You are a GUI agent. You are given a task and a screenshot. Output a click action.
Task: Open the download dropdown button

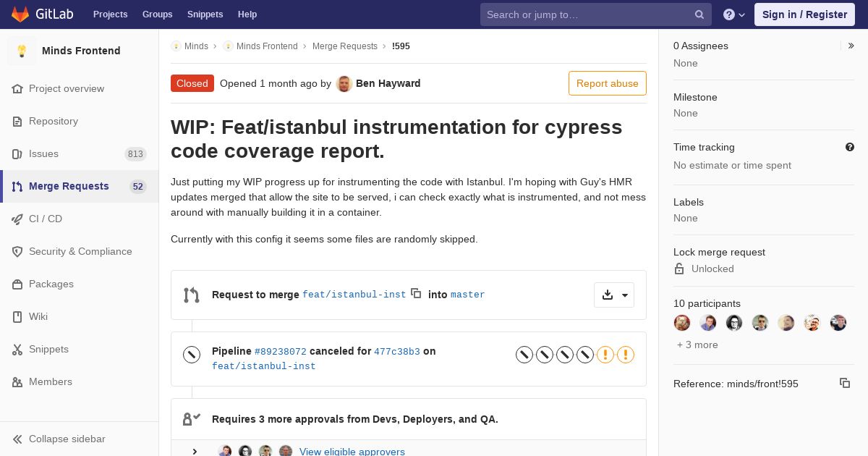point(614,295)
